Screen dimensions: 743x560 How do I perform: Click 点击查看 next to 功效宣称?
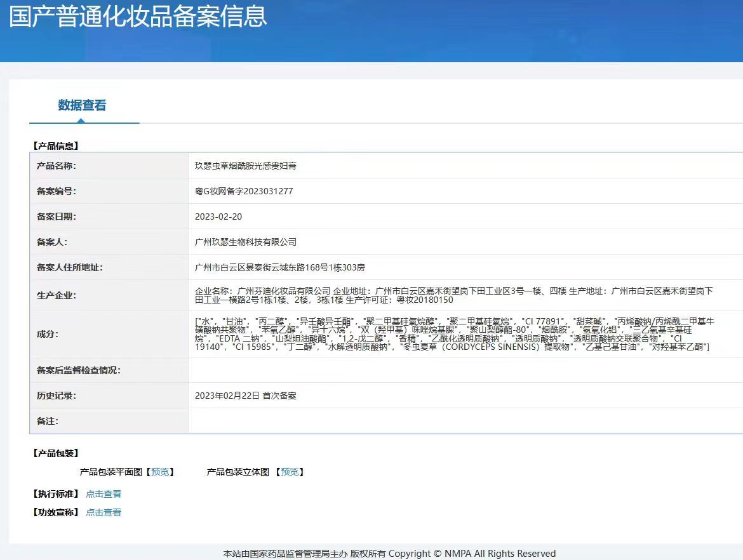(104, 512)
